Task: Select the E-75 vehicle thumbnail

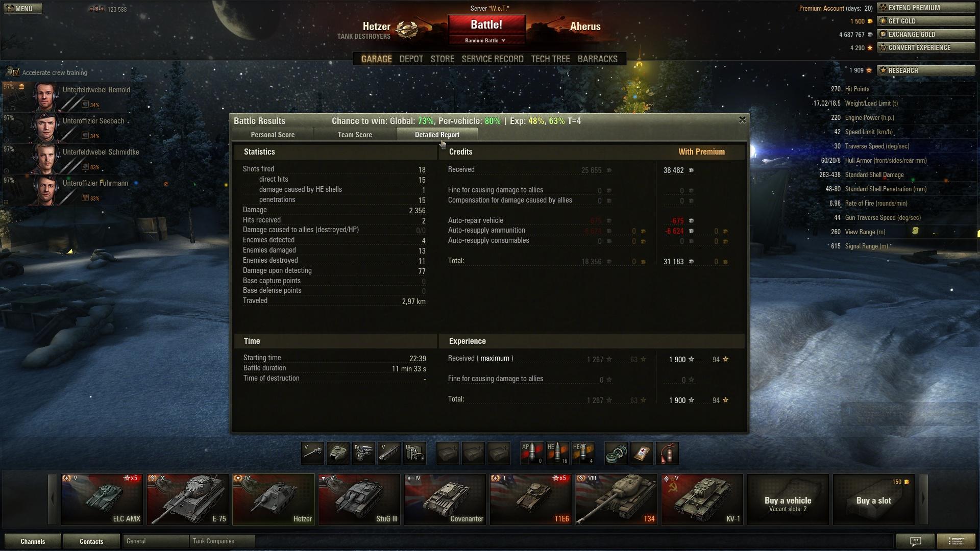Action: (x=188, y=499)
